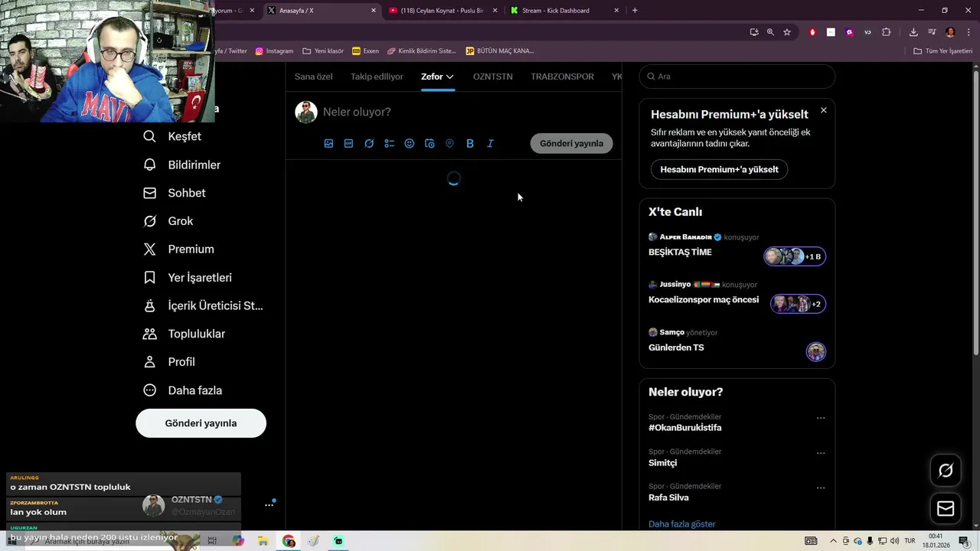Viewport: 980px width, 551px height.
Task: Open #OkanBurukİstifa trending topic
Action: pyautogui.click(x=684, y=428)
